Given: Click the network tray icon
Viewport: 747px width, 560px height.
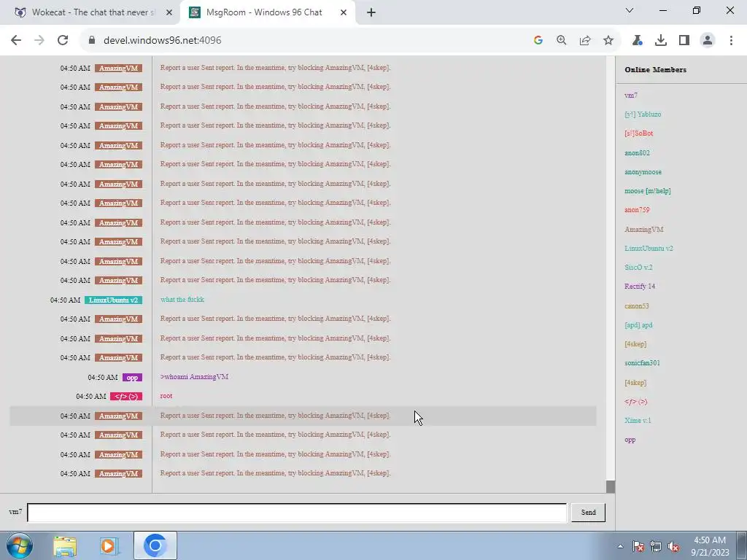Looking at the screenshot, I should point(656,546).
